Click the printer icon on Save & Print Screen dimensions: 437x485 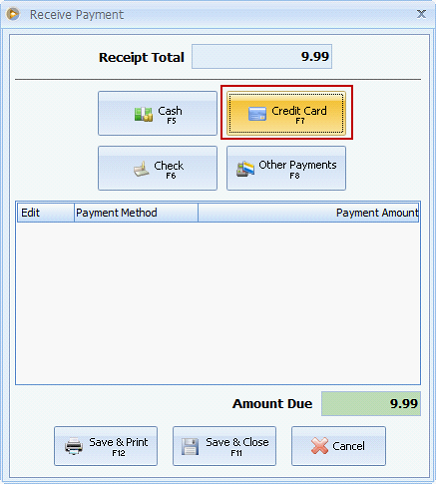pyautogui.click(x=74, y=446)
